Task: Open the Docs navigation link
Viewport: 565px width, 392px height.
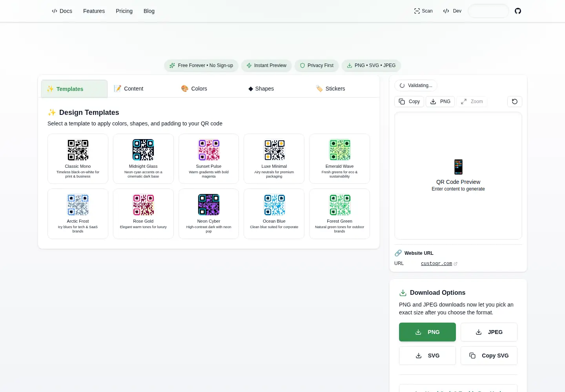Action: tap(62, 11)
